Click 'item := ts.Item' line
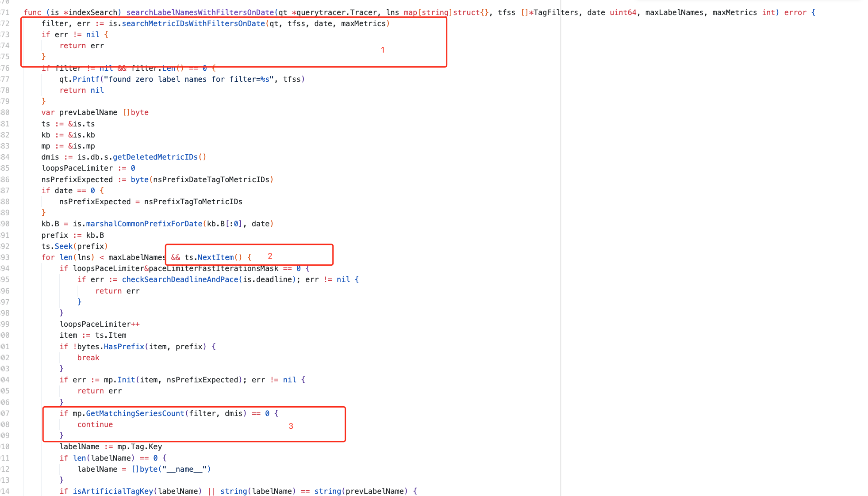Viewport: 868px width, 496px height. pyautogui.click(x=93, y=335)
